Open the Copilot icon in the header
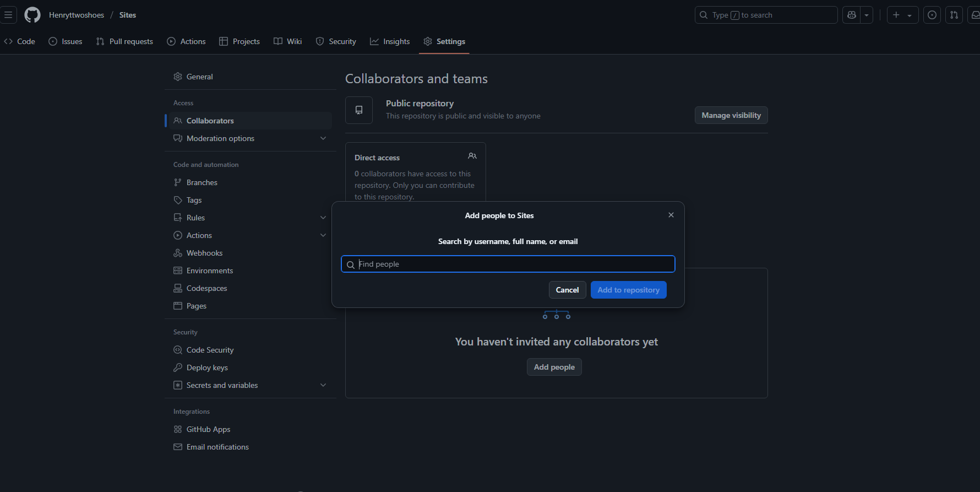Image resolution: width=980 pixels, height=492 pixels. [x=852, y=15]
